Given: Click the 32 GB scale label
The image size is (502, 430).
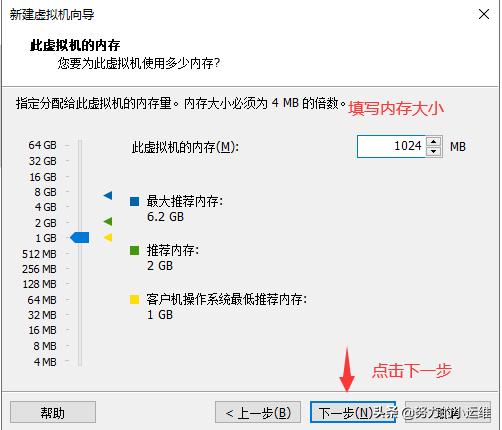Looking at the screenshot, I should (x=43, y=161).
